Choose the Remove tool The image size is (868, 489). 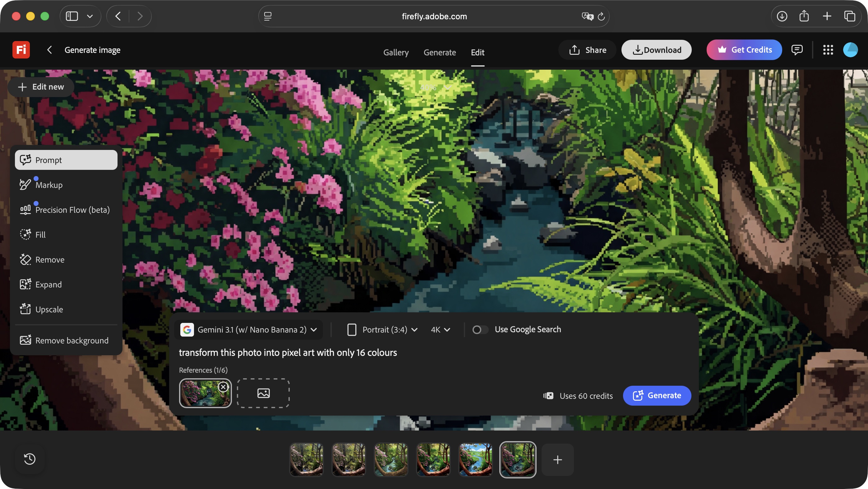tap(66, 260)
